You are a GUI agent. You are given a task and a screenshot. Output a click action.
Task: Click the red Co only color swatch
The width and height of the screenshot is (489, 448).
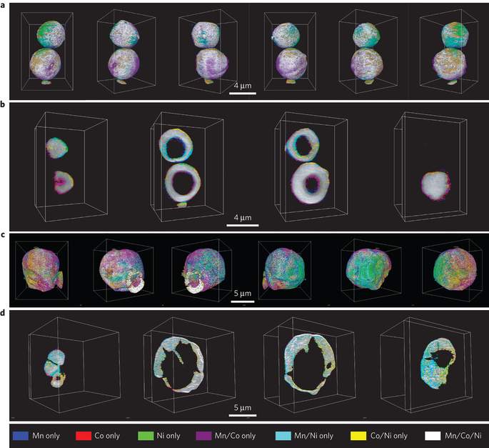tap(84, 436)
